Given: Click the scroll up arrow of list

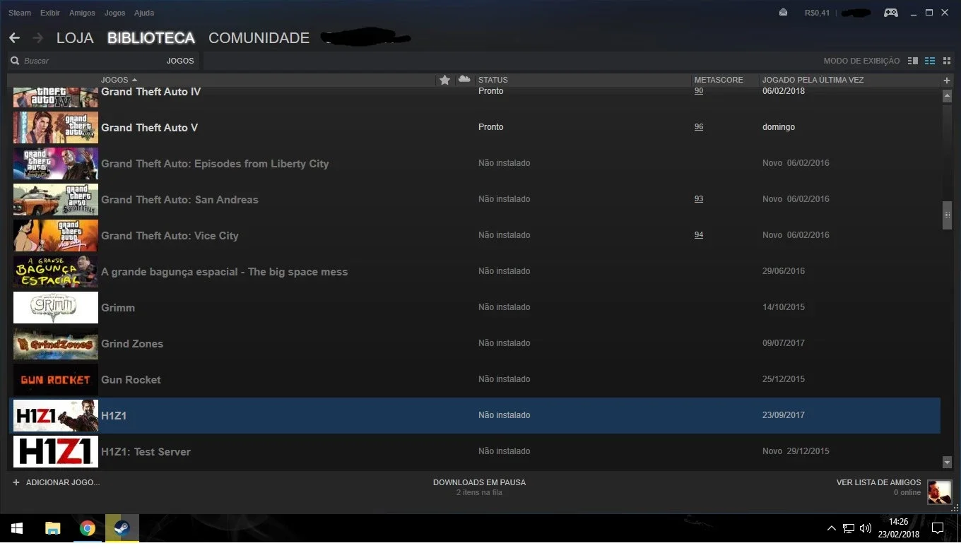Looking at the screenshot, I should tap(948, 95).
